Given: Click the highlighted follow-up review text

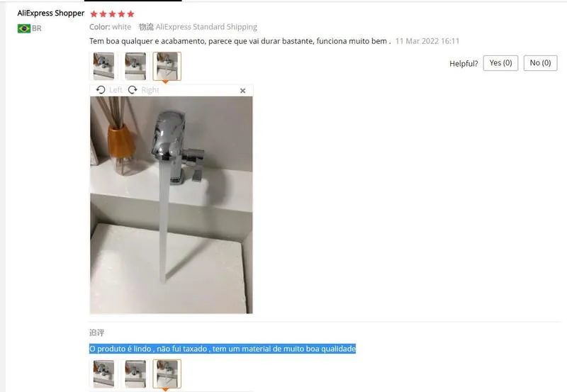Looking at the screenshot, I should click(223, 349).
